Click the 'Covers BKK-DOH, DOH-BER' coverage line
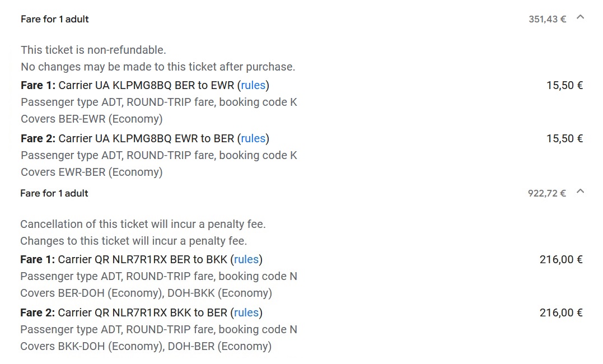Image resolution: width=603 pixels, height=364 pixels. [x=146, y=346]
